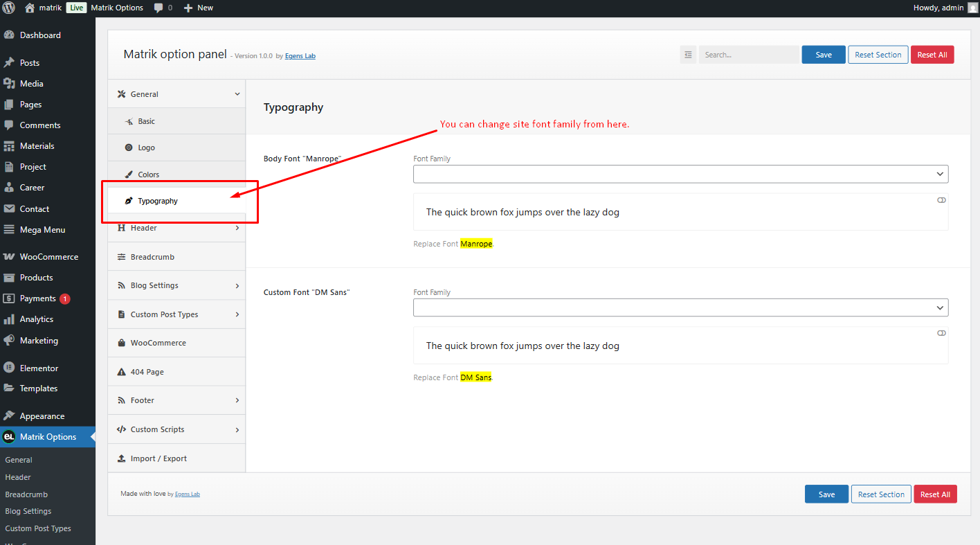Open the Posts pin icon
Viewport: 980px width, 545px height.
9,62
